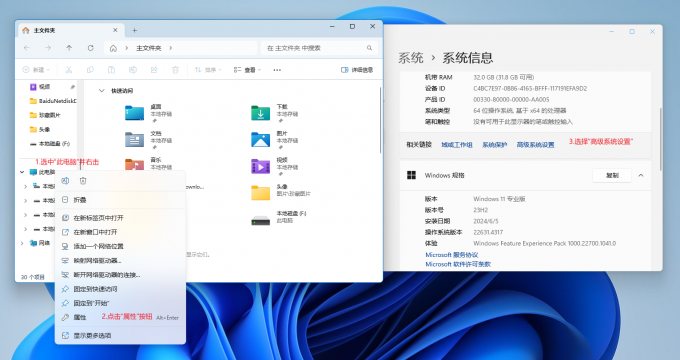Choose 折叠 in the context menu
This screenshot has width=680, height=360.
pyautogui.click(x=120, y=200)
